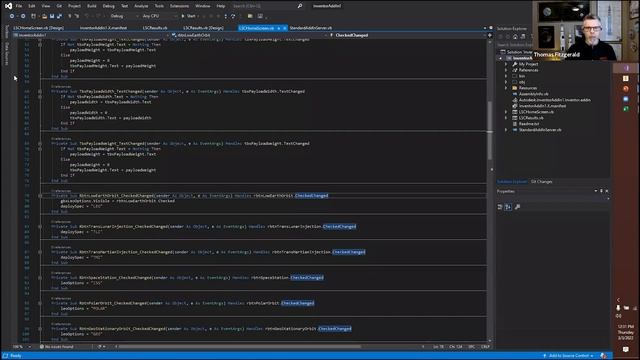Click the No issues found indicator
Image resolution: width=640 pixels, height=360 pixels.
[x=57, y=347]
